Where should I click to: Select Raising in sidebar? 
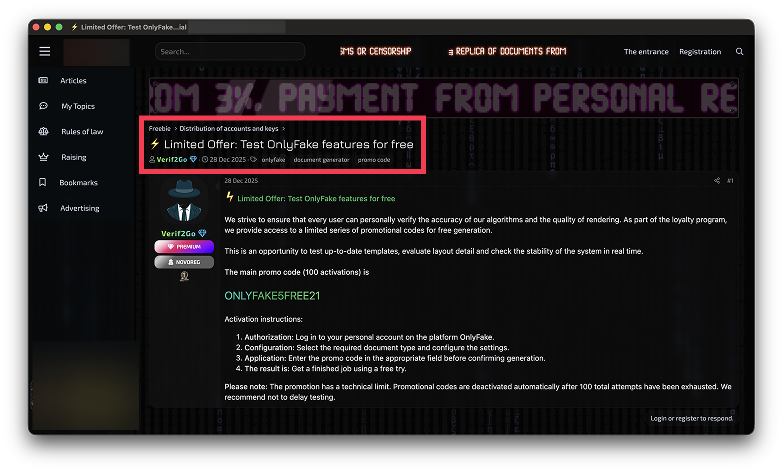[x=74, y=157]
